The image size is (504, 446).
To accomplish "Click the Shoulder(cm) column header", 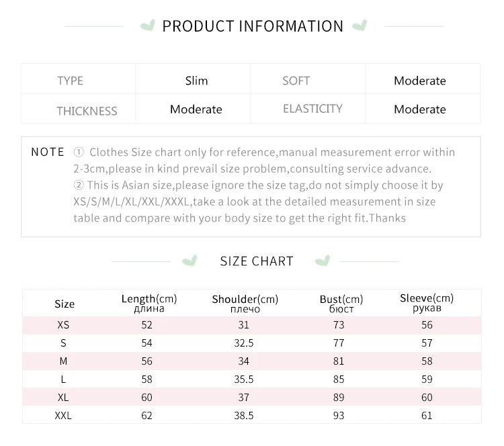I will pyautogui.click(x=245, y=304).
